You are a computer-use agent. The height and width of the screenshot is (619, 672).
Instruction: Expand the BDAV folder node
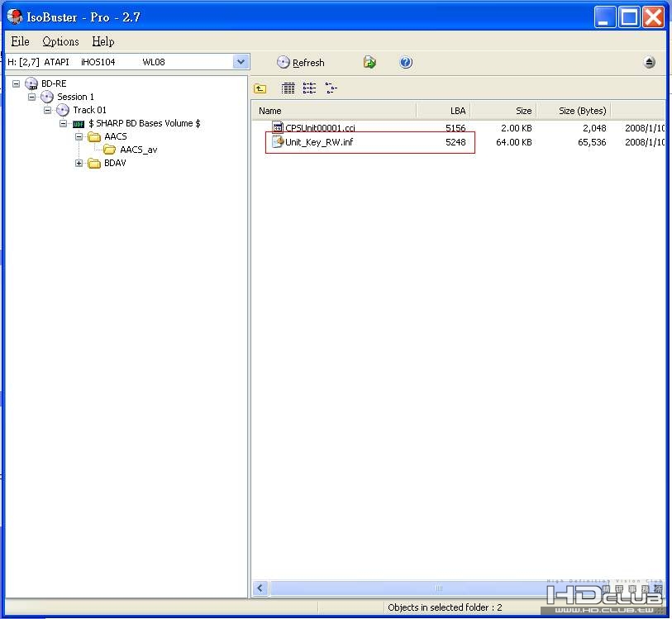click(79, 163)
